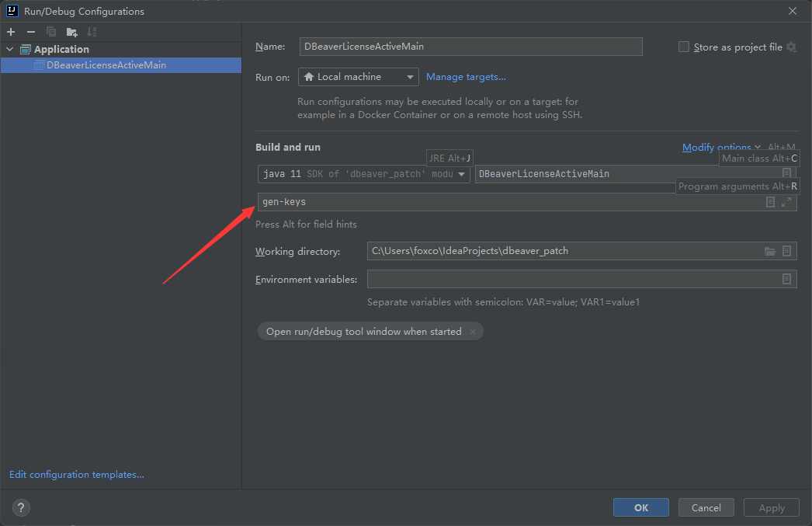Click into the Name input field
The image size is (812, 526).
click(470, 47)
